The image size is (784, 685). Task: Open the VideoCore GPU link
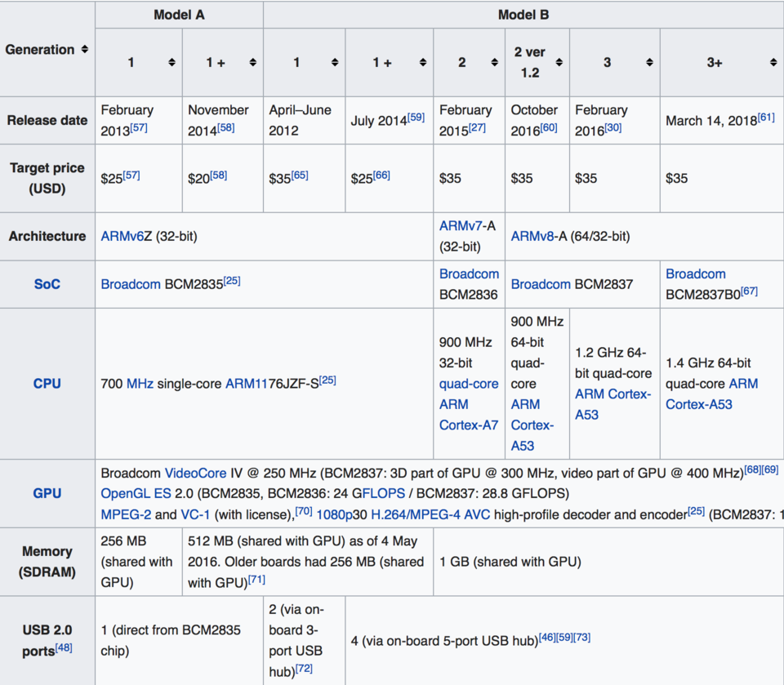click(195, 473)
